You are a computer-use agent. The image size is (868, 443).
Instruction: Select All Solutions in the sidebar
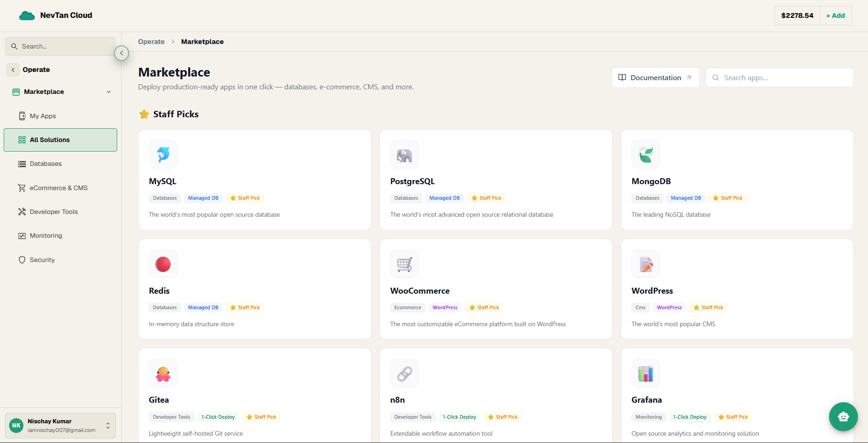tap(60, 140)
